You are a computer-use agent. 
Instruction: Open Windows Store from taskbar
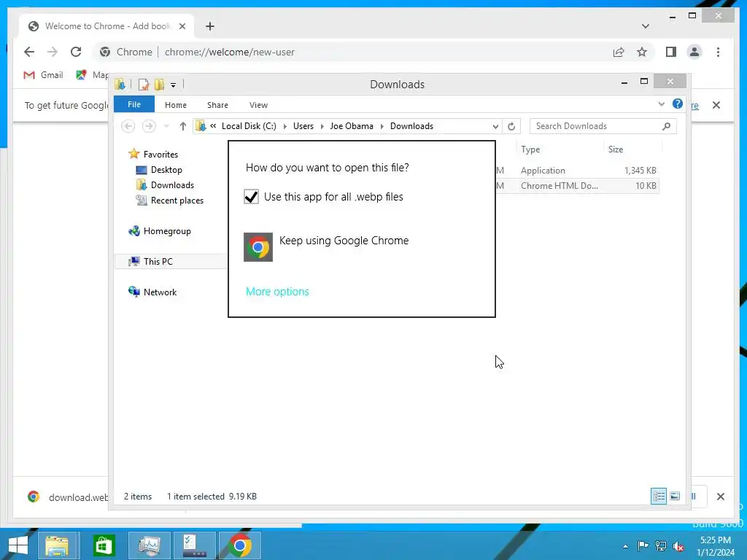[104, 545]
